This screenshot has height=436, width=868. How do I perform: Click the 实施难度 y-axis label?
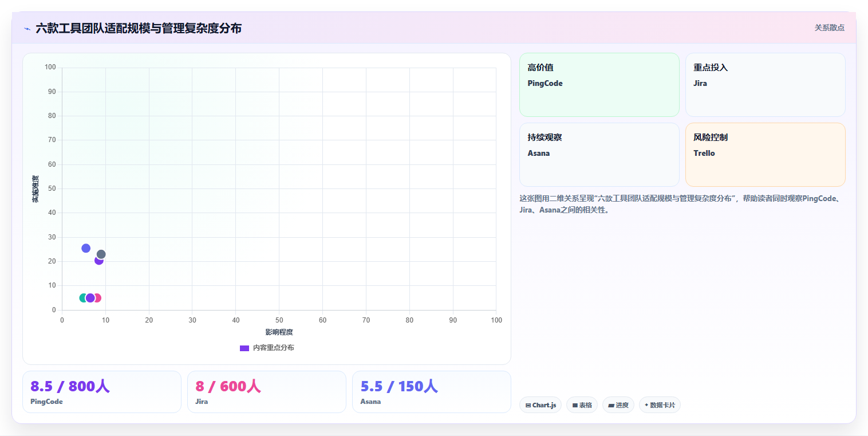(x=35, y=189)
